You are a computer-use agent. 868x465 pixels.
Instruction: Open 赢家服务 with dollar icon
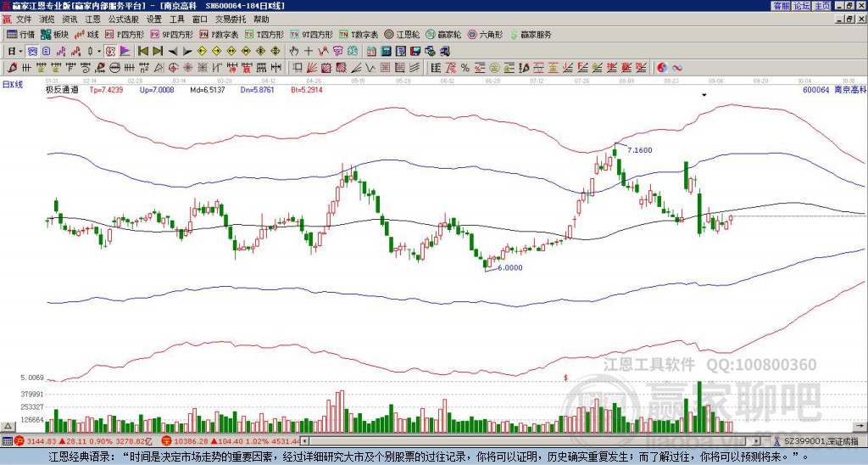(531, 34)
